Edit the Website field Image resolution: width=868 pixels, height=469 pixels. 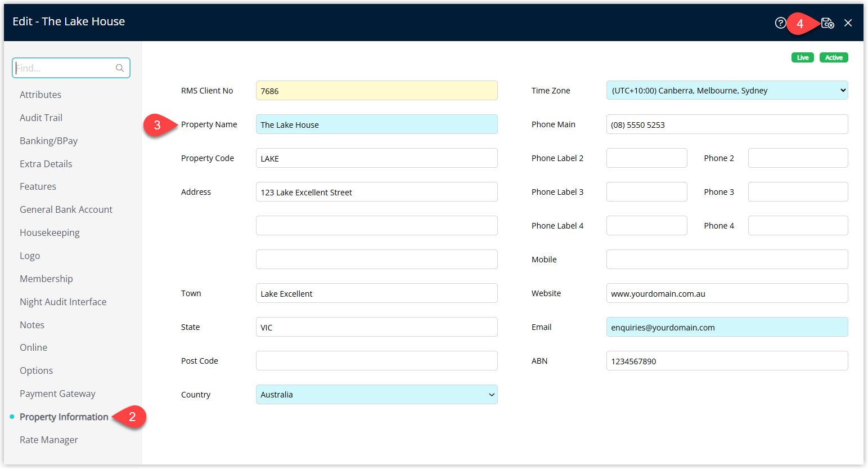(x=727, y=293)
